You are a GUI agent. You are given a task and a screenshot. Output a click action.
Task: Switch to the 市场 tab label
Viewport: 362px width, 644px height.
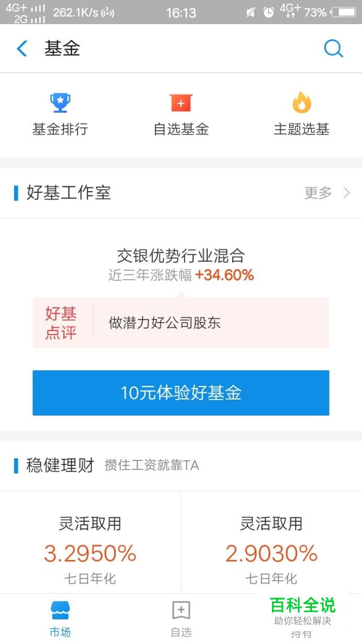pos(60,632)
